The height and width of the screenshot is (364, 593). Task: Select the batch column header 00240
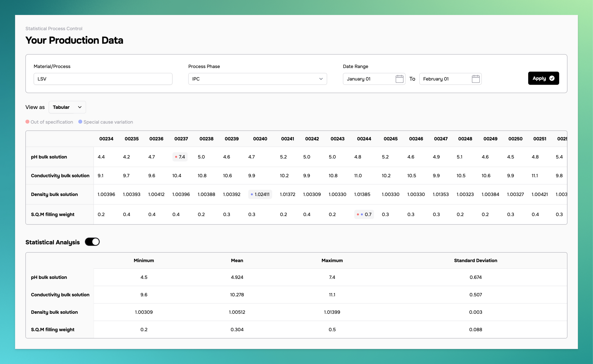click(x=260, y=138)
